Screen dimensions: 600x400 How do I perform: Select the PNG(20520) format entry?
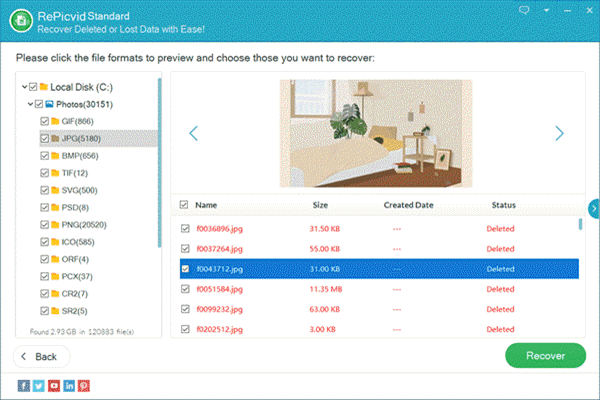pos(84,225)
